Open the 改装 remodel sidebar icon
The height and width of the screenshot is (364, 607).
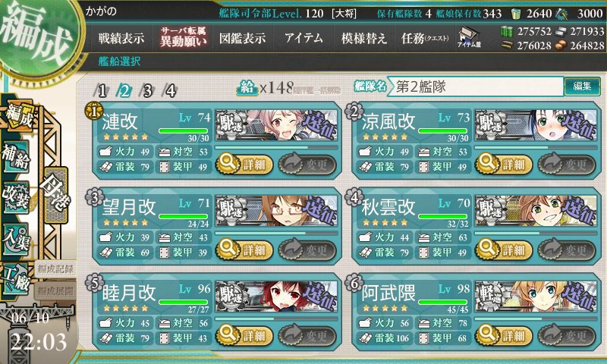pos(16,197)
